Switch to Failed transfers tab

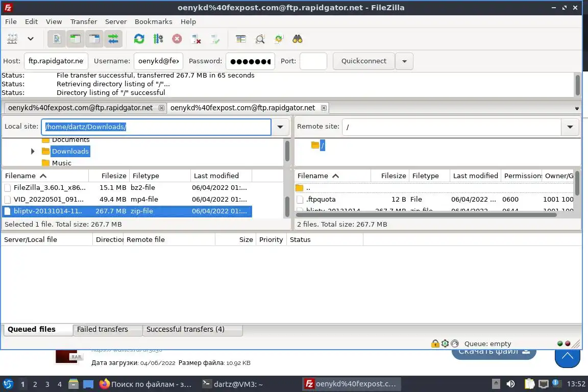coord(107,329)
